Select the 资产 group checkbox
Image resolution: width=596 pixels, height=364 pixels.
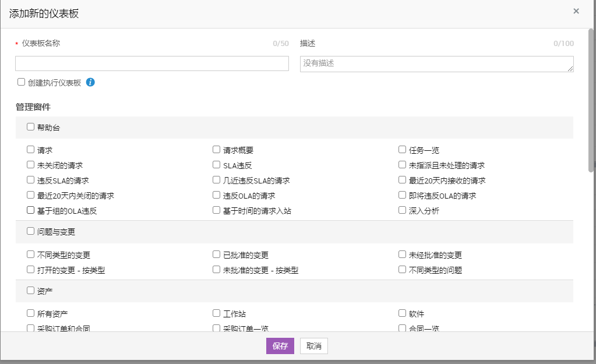[31, 290]
